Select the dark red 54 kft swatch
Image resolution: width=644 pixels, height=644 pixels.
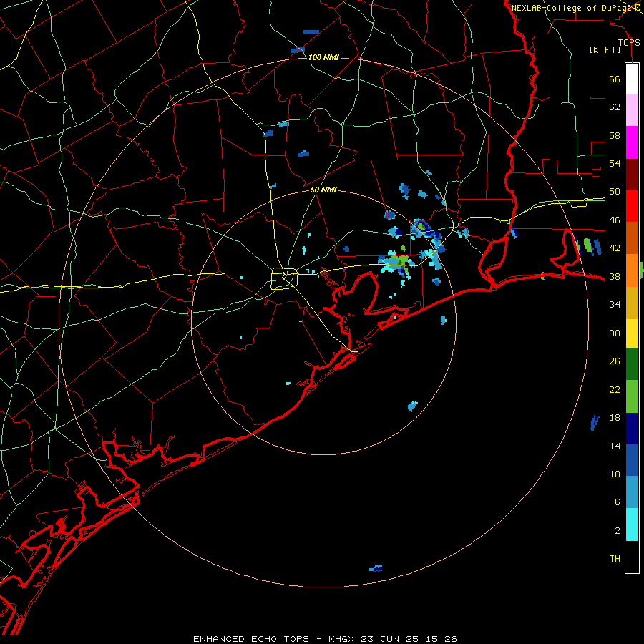632,175
